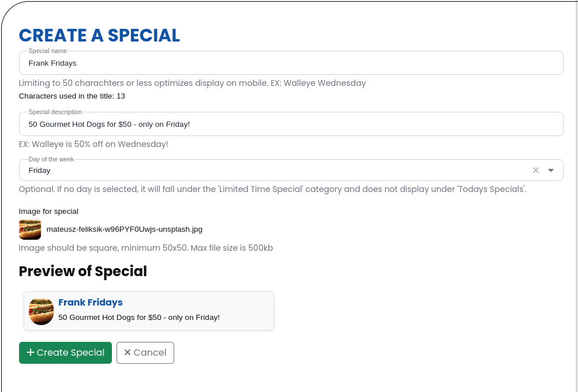Click the Cancel button text
Image resolution: width=578 pixels, height=392 pixels.
point(149,353)
